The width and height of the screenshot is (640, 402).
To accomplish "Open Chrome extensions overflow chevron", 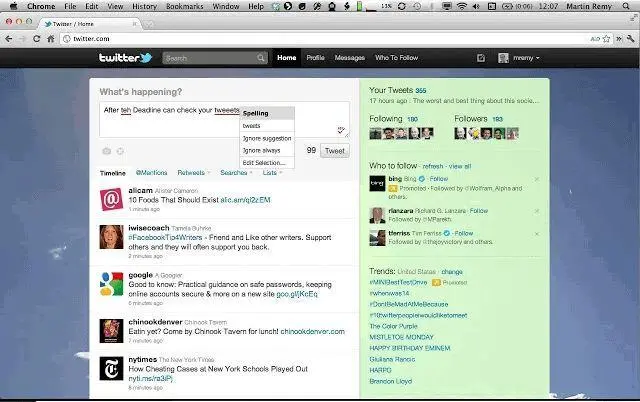I will tap(619, 39).
